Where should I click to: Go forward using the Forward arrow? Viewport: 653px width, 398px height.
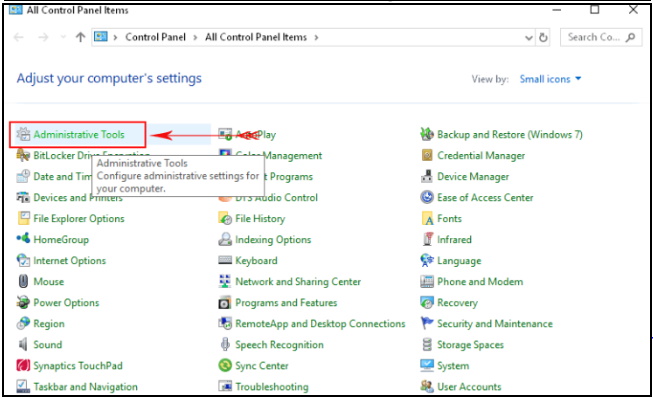pyautogui.click(x=43, y=37)
